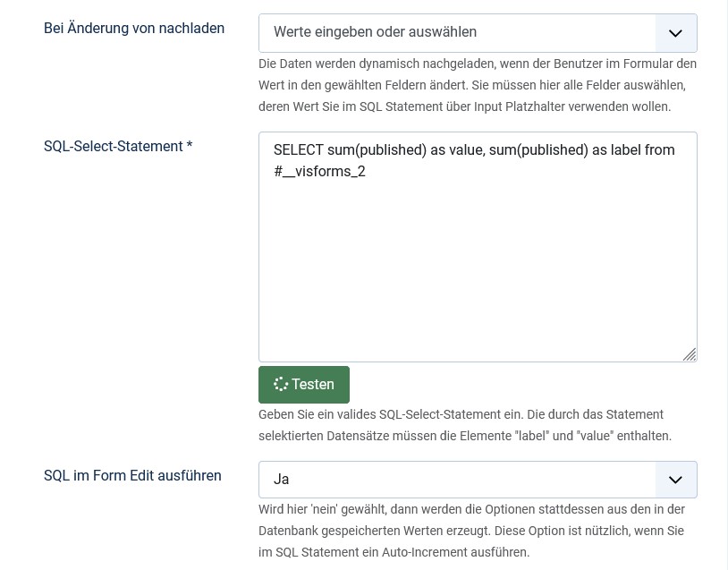Click the 'SQL im Form Edit ausführen' label
The height and width of the screenshot is (570, 728).
click(132, 475)
